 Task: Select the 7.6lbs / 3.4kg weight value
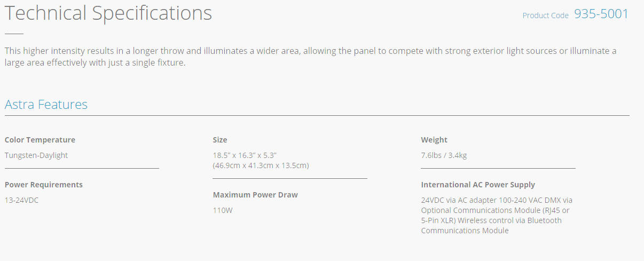tap(444, 155)
